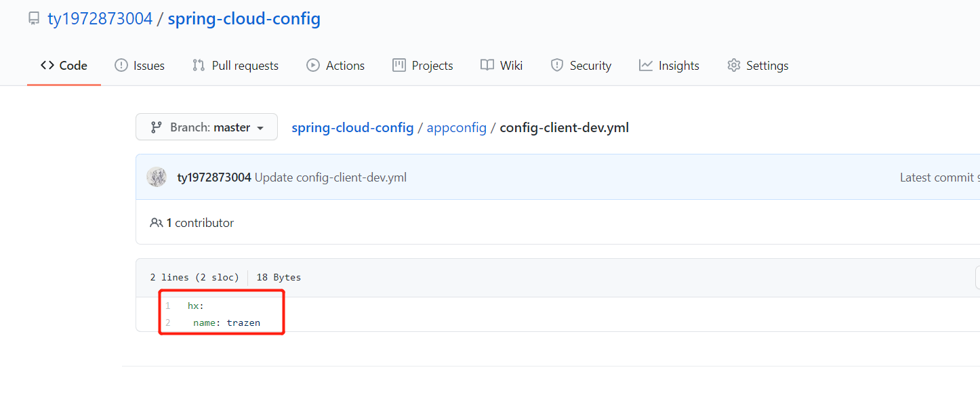Screen dimensions: 980x397
Task: Go to spring-cloud-config repository title link
Action: pos(244,19)
